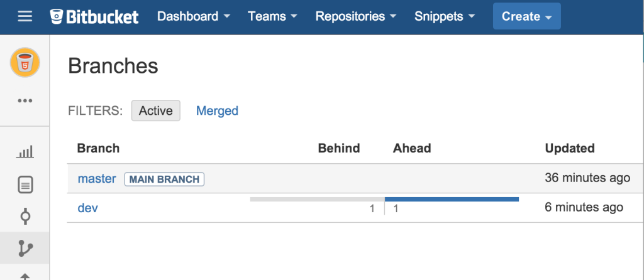Open the repository HTML5 avatar

pyautogui.click(x=25, y=63)
